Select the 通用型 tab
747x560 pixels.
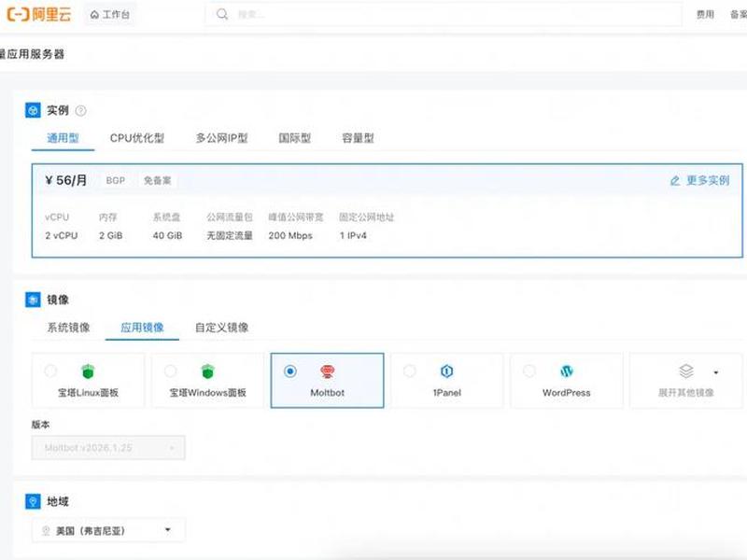tap(63, 138)
